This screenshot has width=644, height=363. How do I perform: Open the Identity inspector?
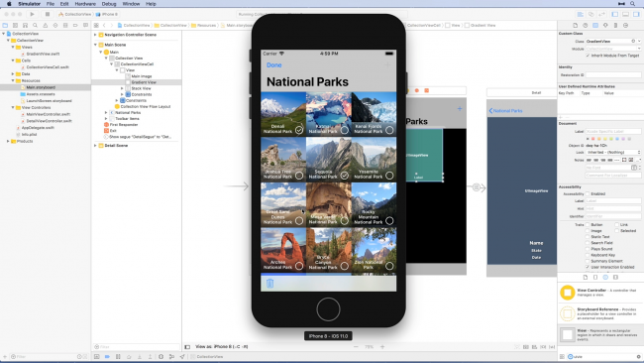pos(595,26)
